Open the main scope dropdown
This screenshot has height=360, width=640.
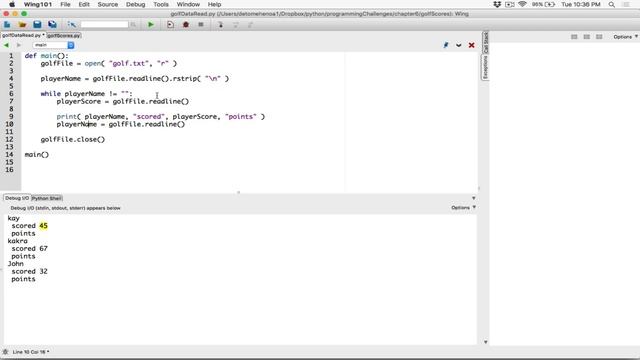click(x=53, y=45)
